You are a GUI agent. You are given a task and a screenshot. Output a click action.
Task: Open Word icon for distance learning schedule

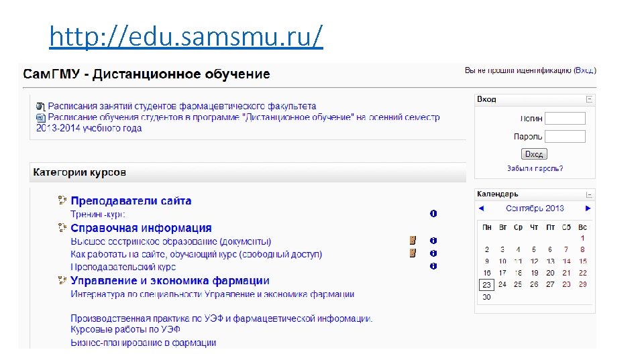[40, 118]
